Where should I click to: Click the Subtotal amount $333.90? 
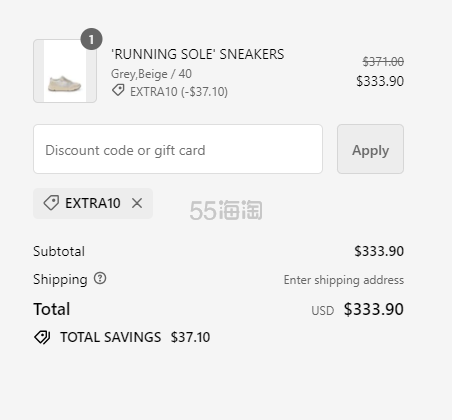click(x=379, y=251)
